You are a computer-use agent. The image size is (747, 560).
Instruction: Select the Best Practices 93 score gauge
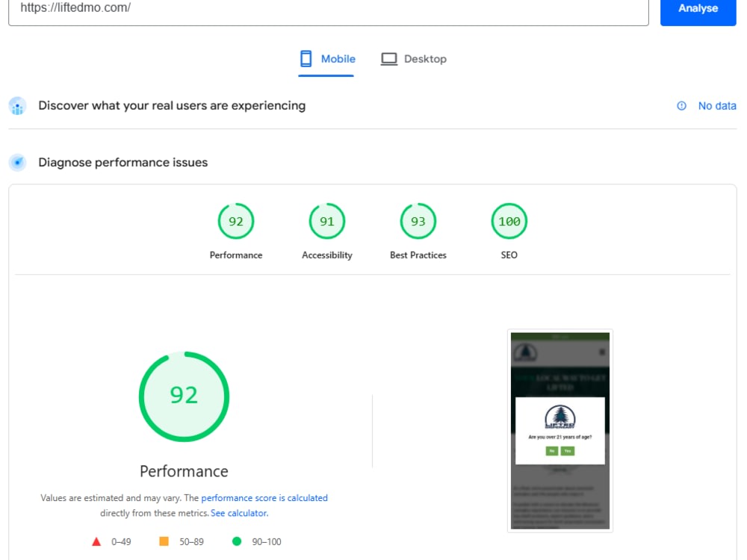[418, 221]
